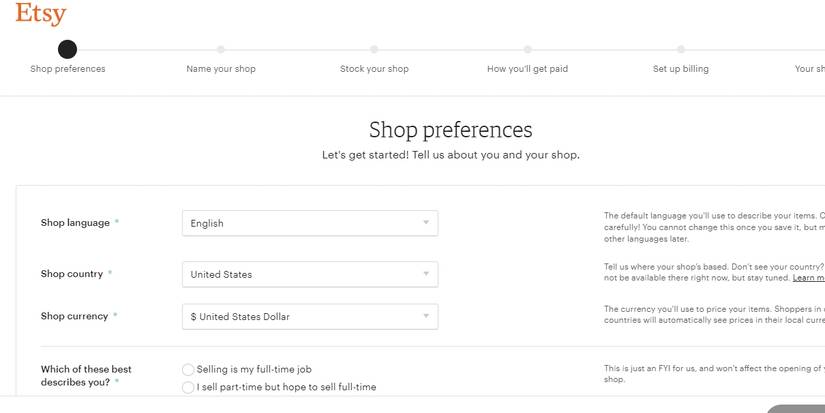Click the Name your shop step dot
The width and height of the screenshot is (825, 413).
[221, 49]
